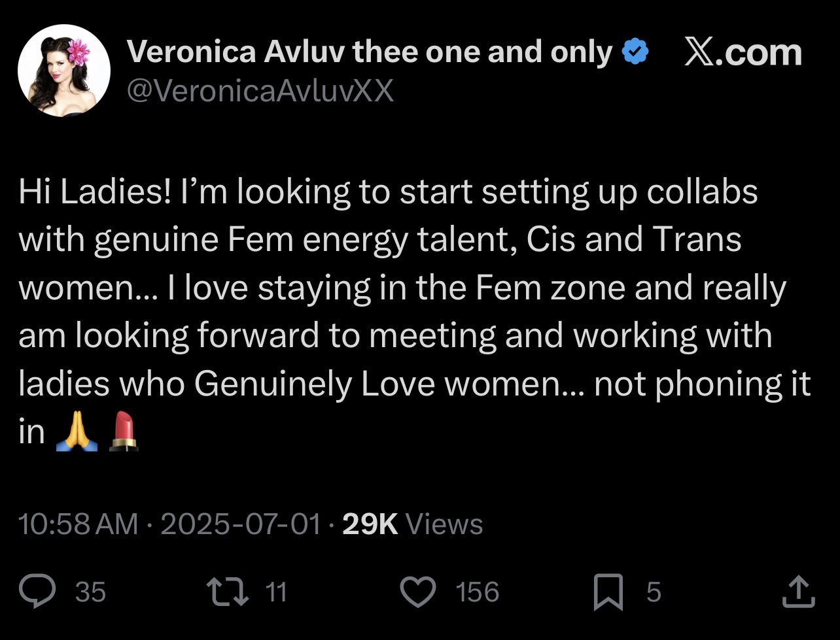Click the lipstick emoji
The image size is (840, 640).
[x=122, y=431]
